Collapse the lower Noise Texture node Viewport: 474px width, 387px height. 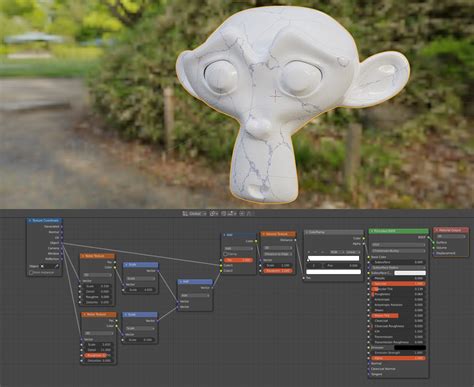coord(85,314)
